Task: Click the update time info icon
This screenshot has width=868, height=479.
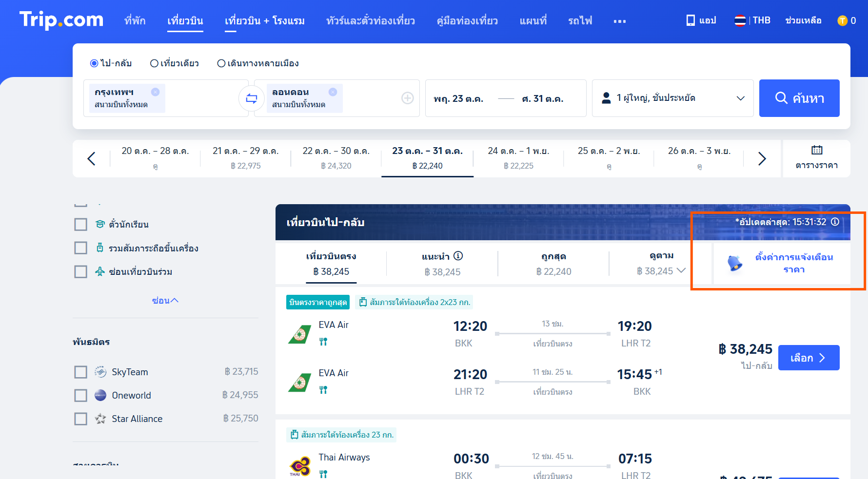Action: 835,222
